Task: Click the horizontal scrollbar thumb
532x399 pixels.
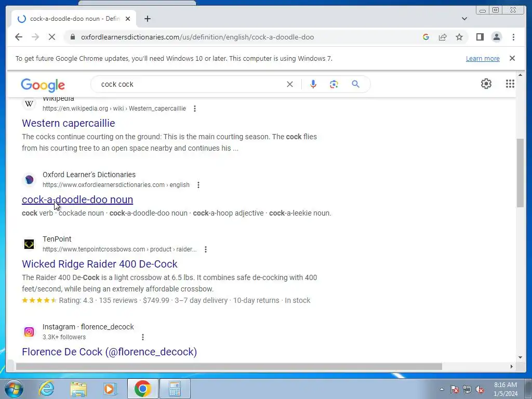Action: click(229, 366)
